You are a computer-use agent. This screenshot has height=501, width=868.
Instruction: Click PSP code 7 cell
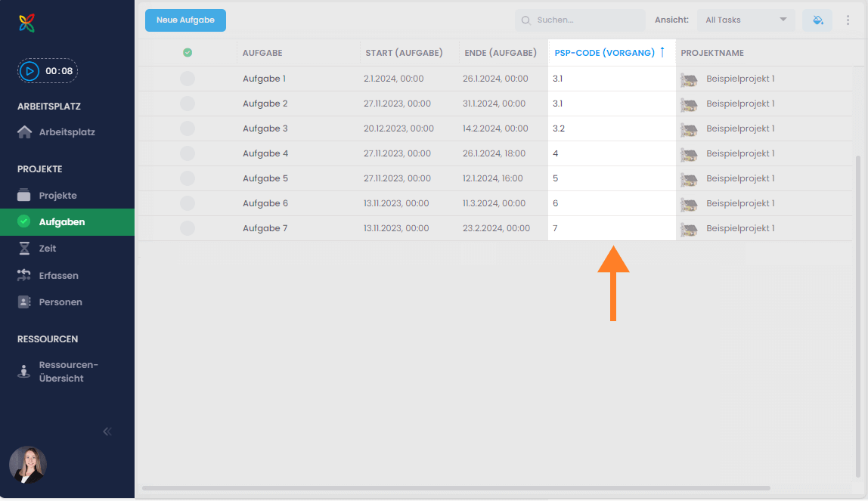(612, 227)
